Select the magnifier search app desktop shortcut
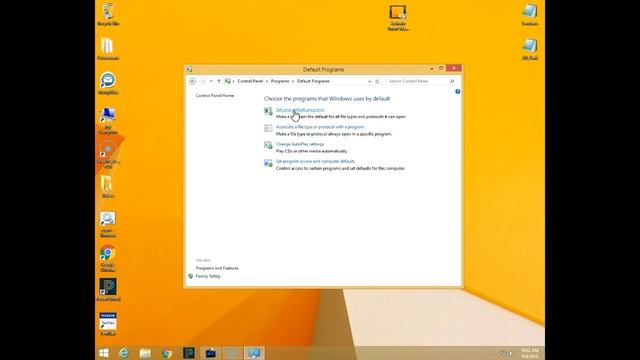 (x=108, y=224)
